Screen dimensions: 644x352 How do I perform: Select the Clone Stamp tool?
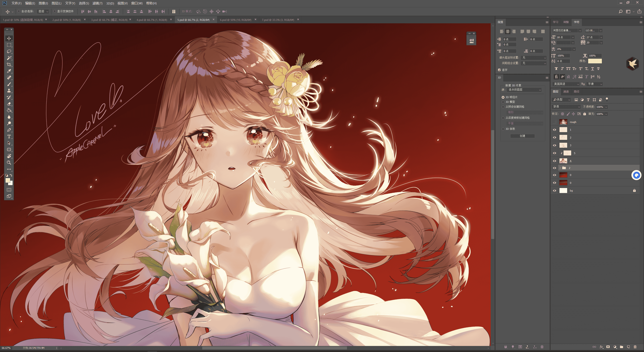coord(9,91)
